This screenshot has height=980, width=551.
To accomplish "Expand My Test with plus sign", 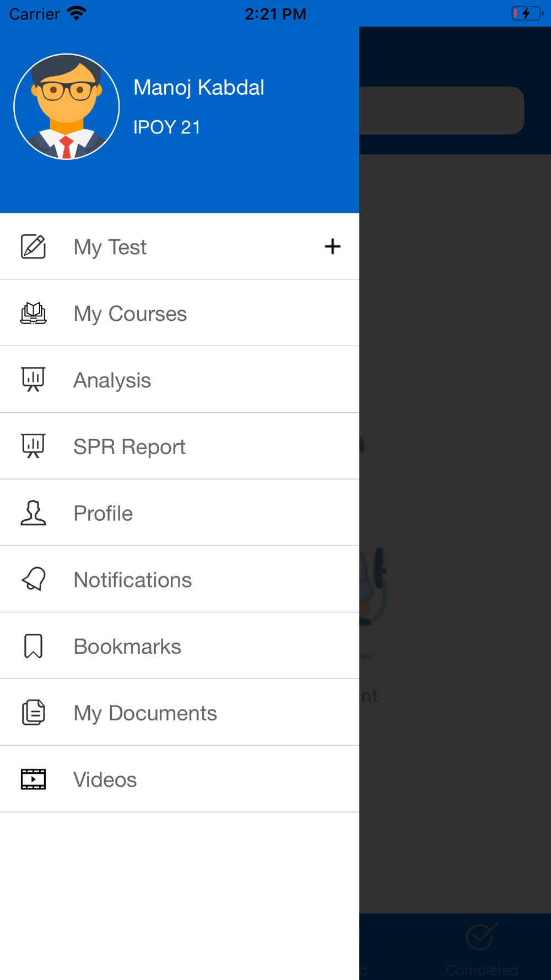I will (x=332, y=246).
